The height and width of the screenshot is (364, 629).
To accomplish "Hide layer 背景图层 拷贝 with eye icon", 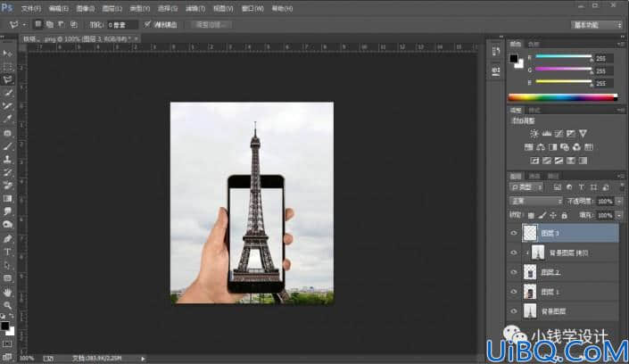I will tap(514, 252).
